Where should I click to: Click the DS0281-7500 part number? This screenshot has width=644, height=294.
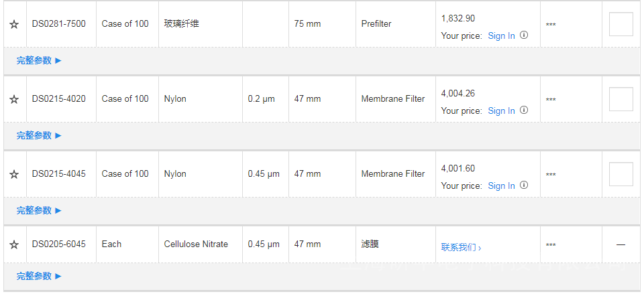coord(58,24)
